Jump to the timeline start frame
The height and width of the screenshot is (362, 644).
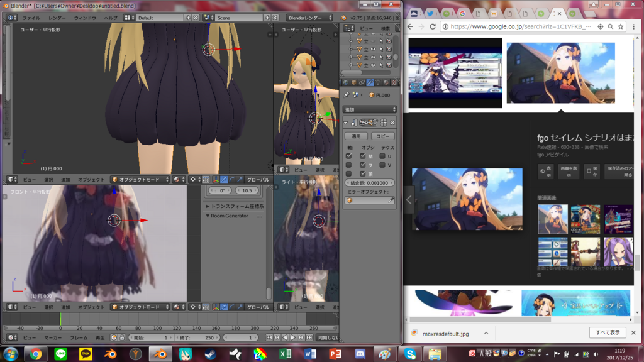269,337
